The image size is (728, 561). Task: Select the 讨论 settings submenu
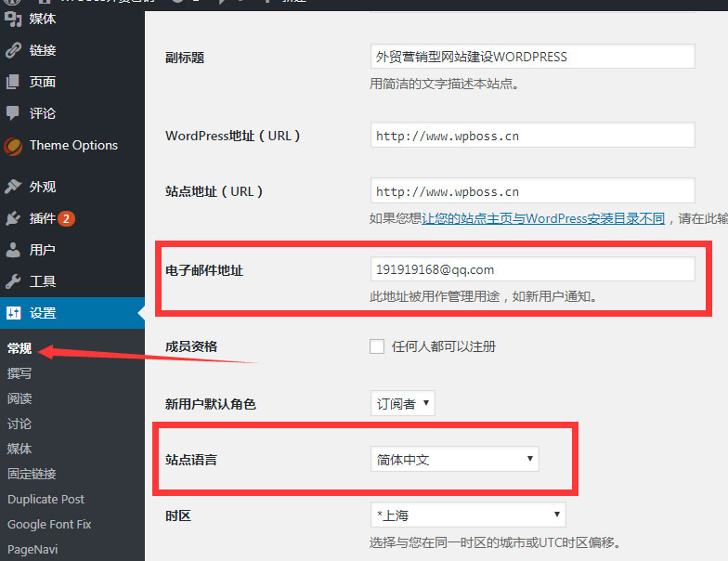19,424
